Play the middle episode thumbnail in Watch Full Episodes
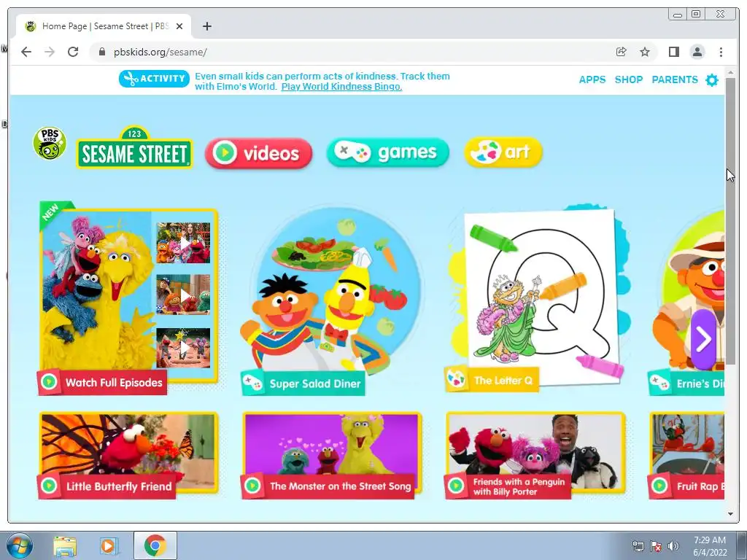The width and height of the screenshot is (747, 560). coord(183,295)
